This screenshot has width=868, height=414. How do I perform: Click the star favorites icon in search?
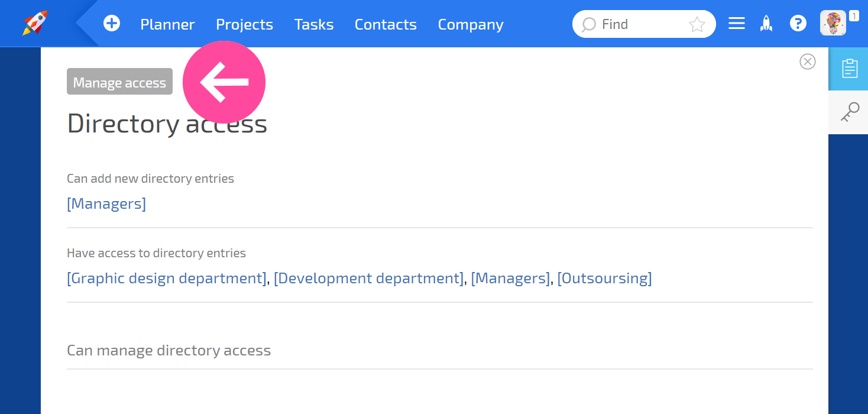click(697, 24)
